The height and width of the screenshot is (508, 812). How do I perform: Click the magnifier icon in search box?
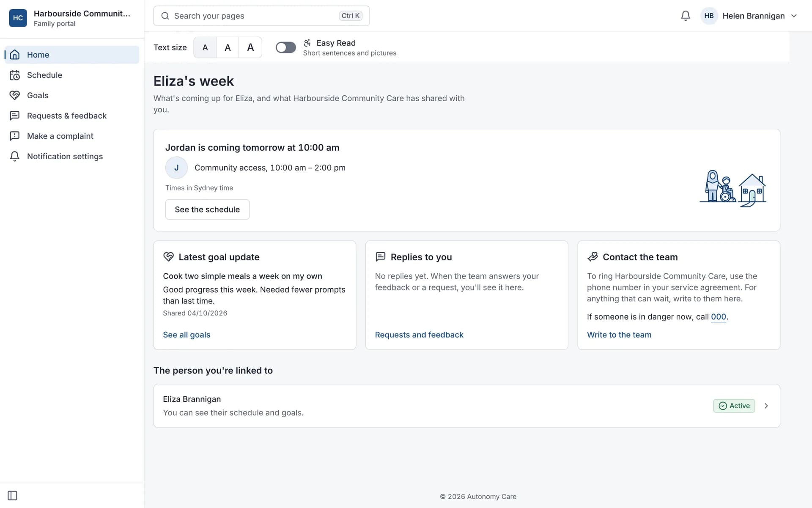pyautogui.click(x=165, y=16)
